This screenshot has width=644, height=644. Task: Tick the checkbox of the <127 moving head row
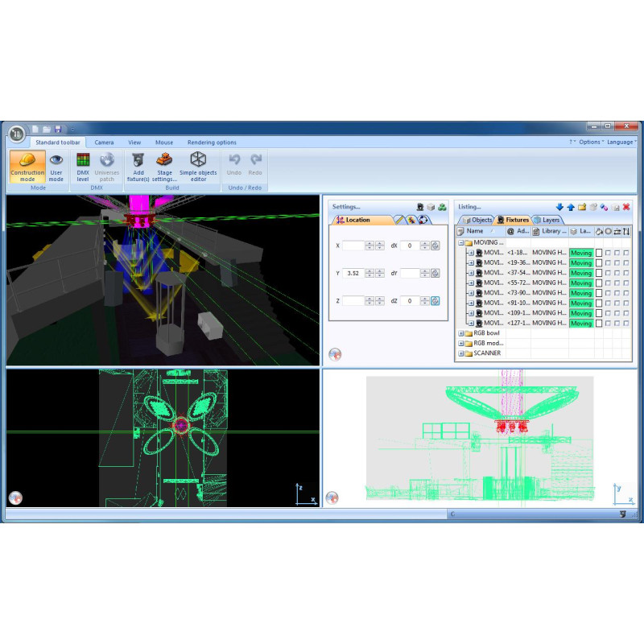click(x=599, y=324)
